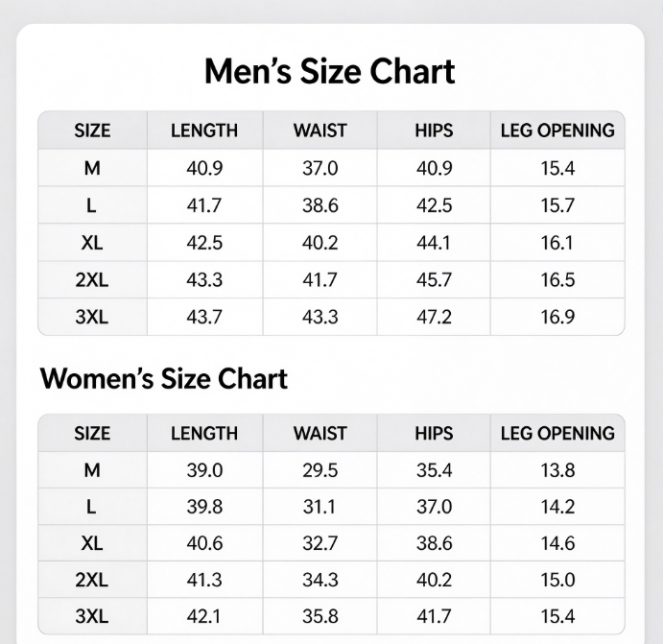Select the WAIST header in men's table
The width and height of the screenshot is (663, 644).
(320, 131)
